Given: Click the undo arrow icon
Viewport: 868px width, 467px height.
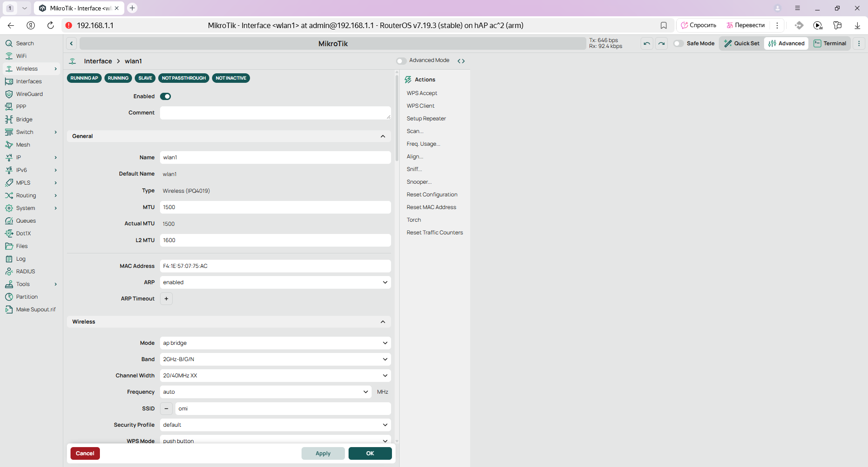Looking at the screenshot, I should (647, 43).
